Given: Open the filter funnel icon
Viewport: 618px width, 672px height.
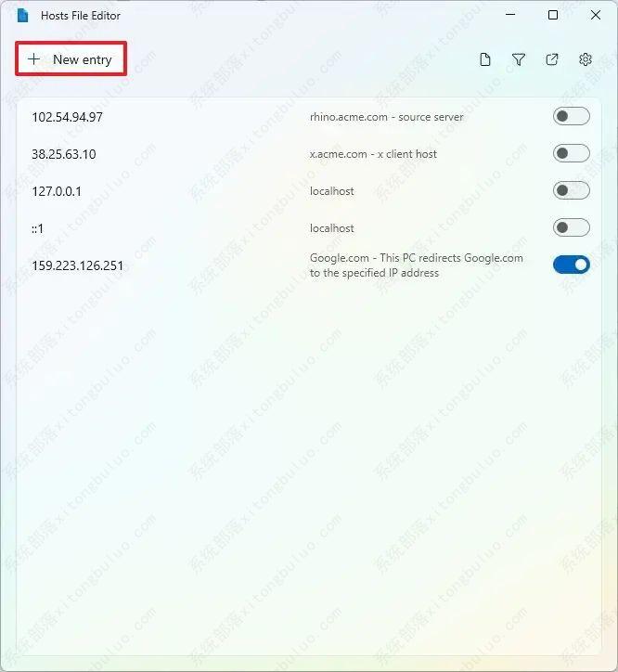Looking at the screenshot, I should 519,59.
